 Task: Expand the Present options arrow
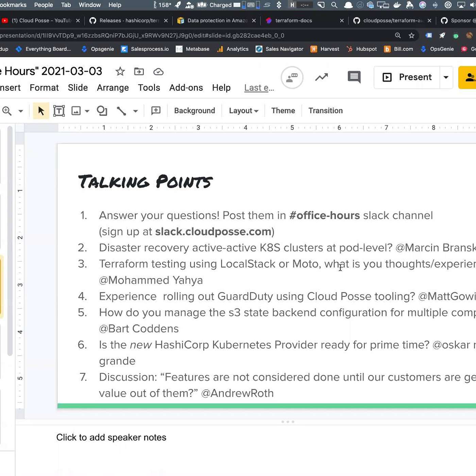(446, 77)
